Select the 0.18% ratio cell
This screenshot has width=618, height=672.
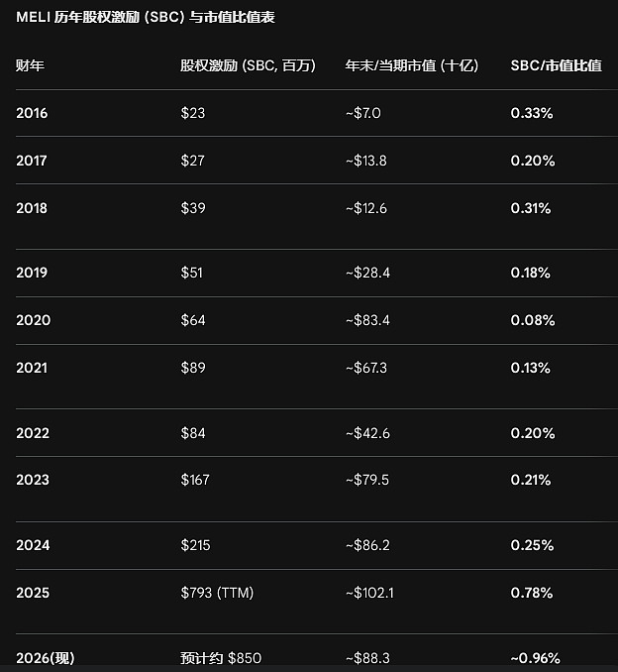click(x=530, y=273)
